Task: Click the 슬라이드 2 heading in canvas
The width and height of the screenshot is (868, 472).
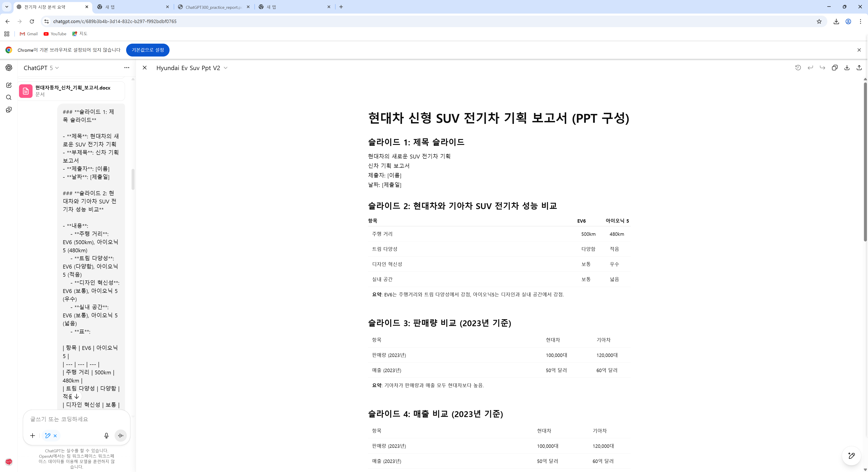Action: pyautogui.click(x=462, y=206)
